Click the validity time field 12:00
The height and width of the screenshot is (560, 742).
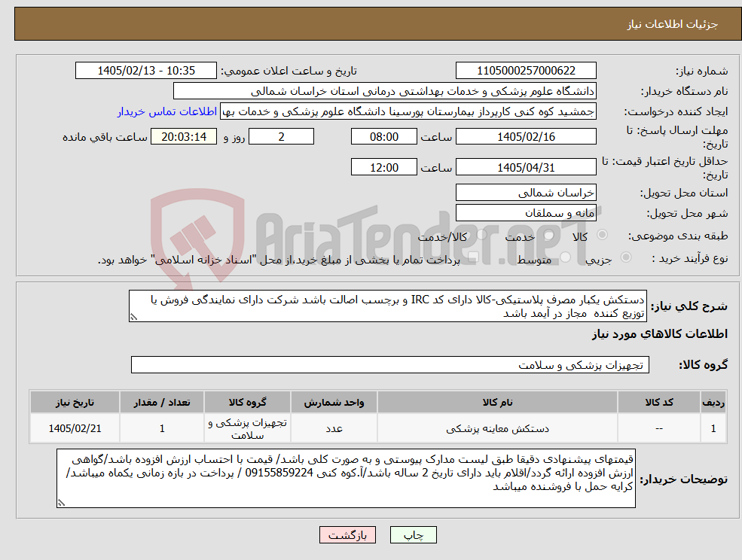[383, 167]
